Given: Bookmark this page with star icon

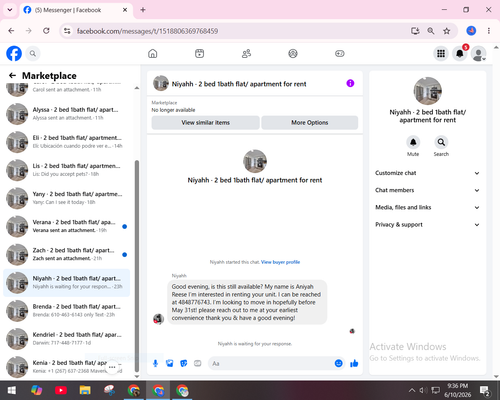Looking at the screenshot, I should pos(447,31).
